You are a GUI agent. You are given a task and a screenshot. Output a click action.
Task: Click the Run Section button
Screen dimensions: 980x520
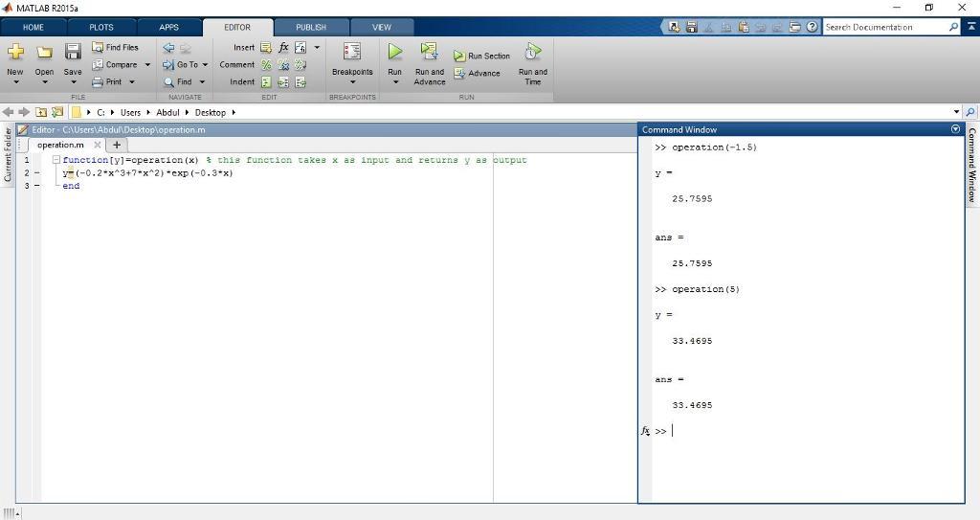pyautogui.click(x=481, y=57)
